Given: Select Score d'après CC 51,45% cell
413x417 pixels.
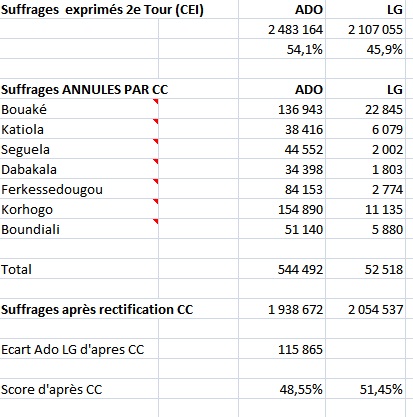Looking at the screenshot, I should point(365,389).
